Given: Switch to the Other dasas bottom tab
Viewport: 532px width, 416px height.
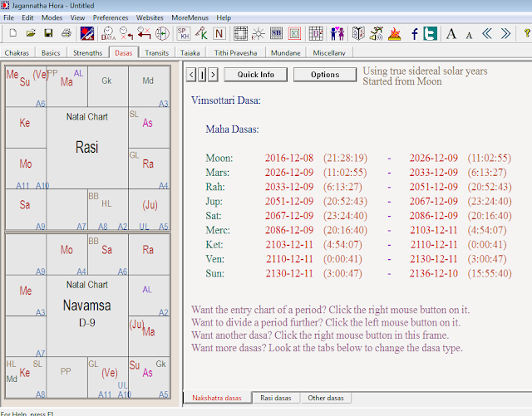Looking at the screenshot, I should pos(326,398).
